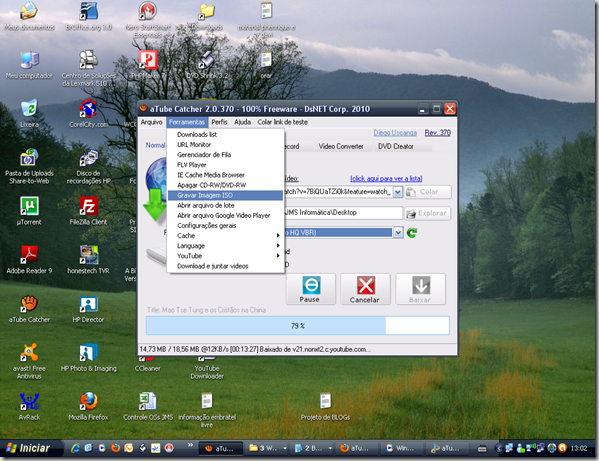599x461 pixels.
Task: Choose Gravar Imagem ISO entry
Action: 225,195
